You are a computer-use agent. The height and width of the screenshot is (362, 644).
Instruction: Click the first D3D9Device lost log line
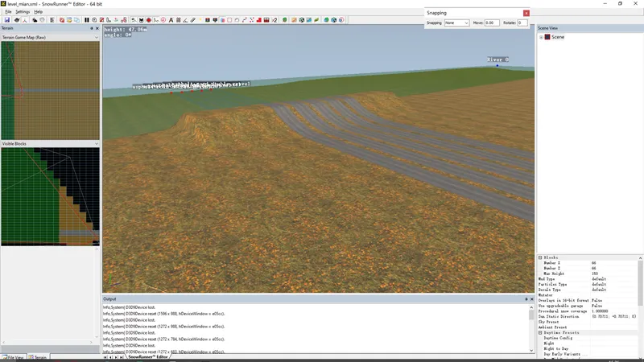(129, 307)
